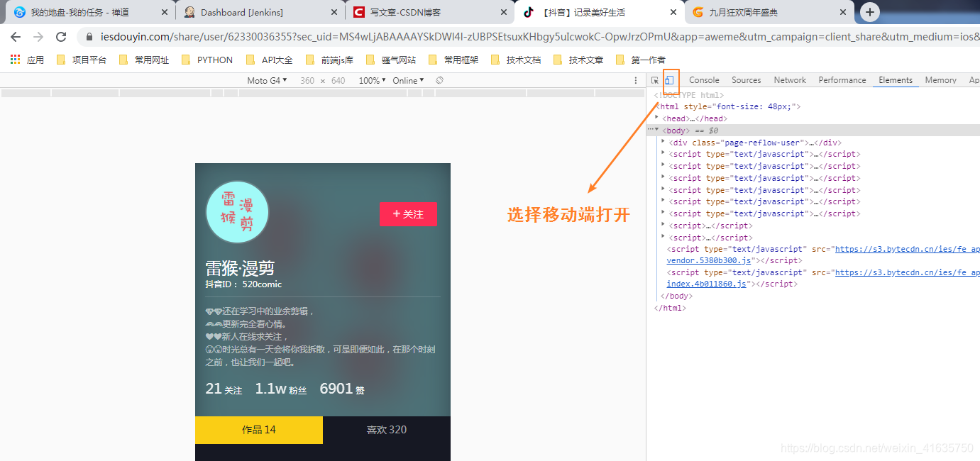Open the Console panel tab

point(704,80)
